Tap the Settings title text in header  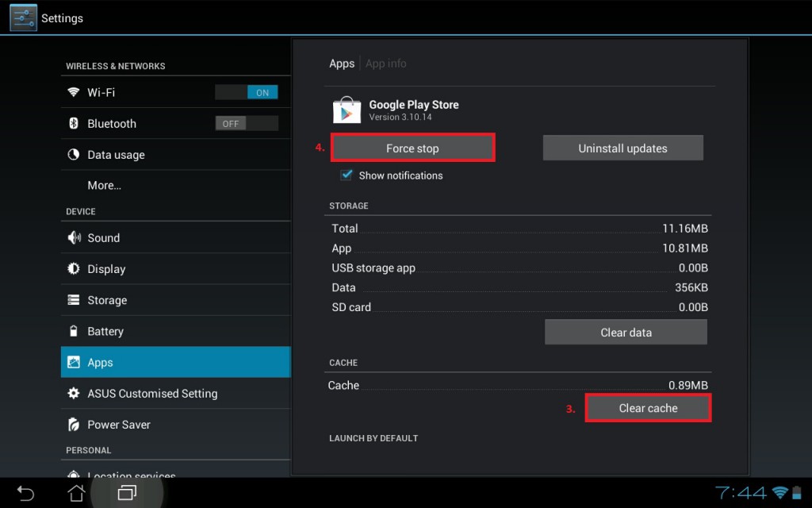click(x=62, y=18)
